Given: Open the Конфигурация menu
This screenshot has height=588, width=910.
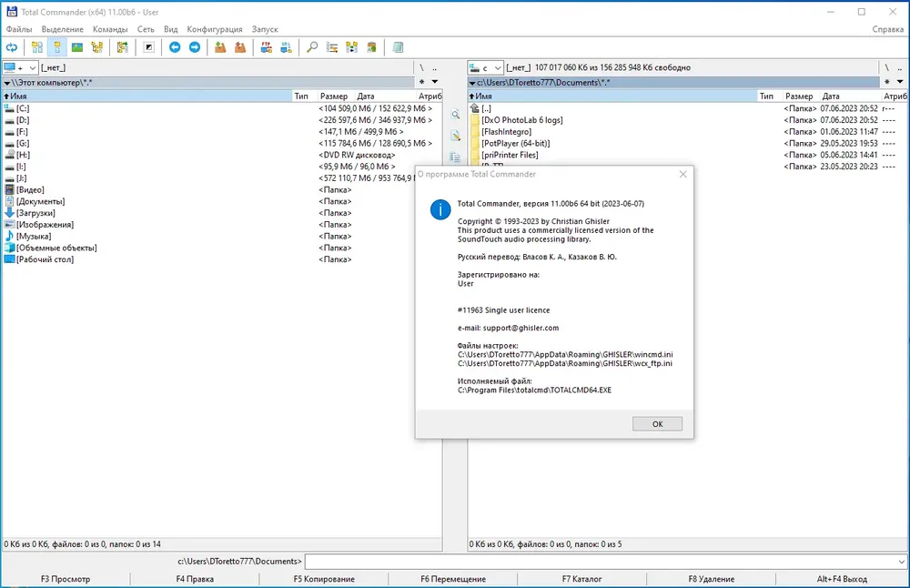Looking at the screenshot, I should (215, 29).
